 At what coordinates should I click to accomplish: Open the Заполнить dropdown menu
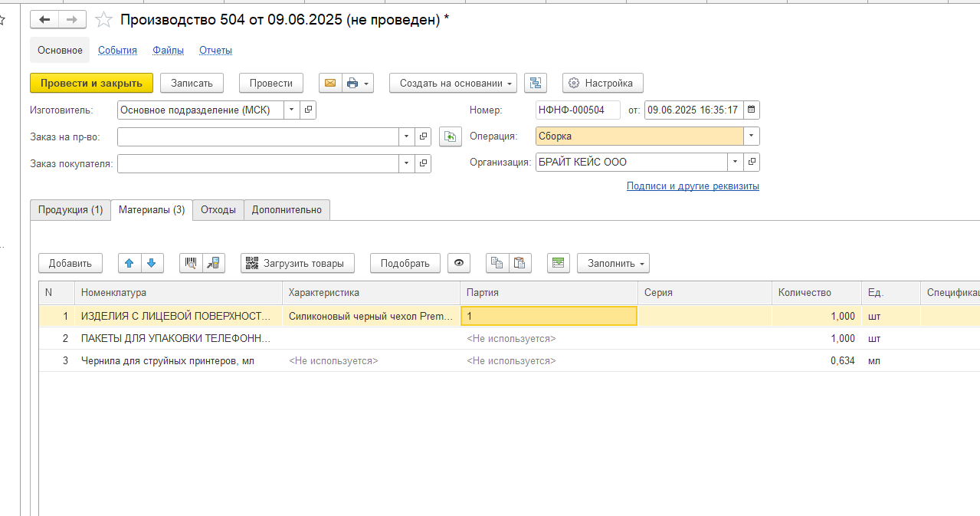612,263
